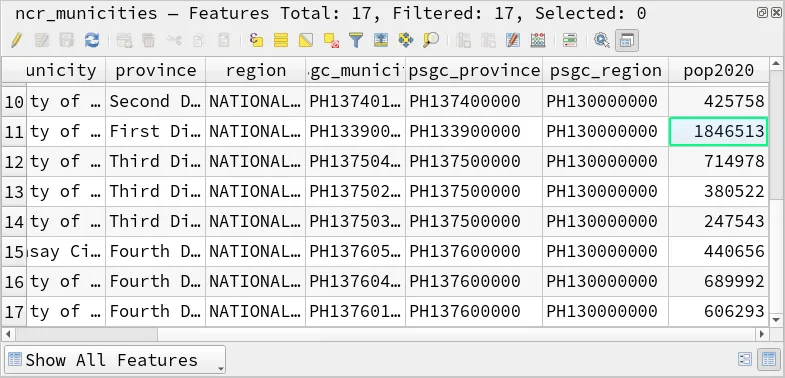
Task: Click pop2020 cell 247543
Action: coord(718,222)
